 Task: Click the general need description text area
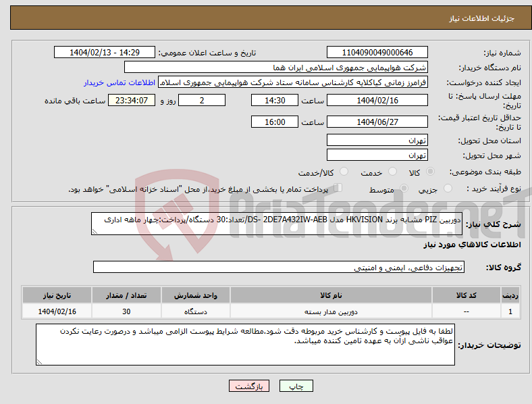coord(277,224)
